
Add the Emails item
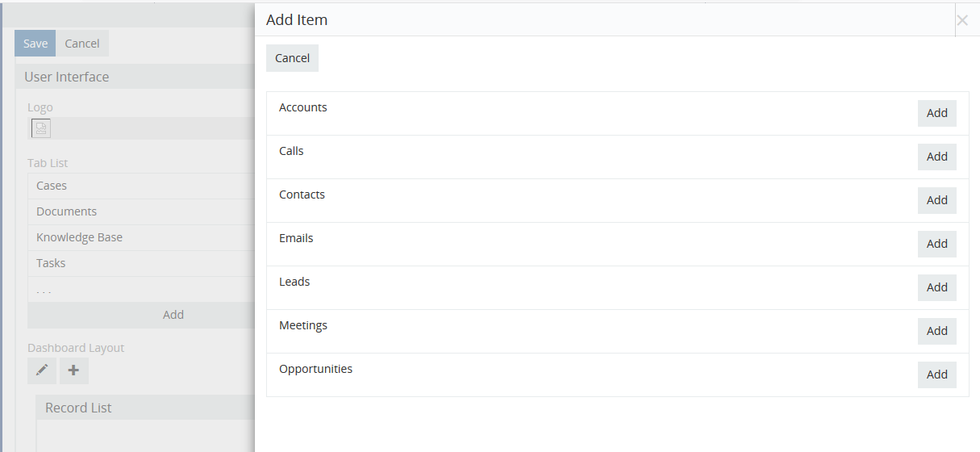click(936, 244)
